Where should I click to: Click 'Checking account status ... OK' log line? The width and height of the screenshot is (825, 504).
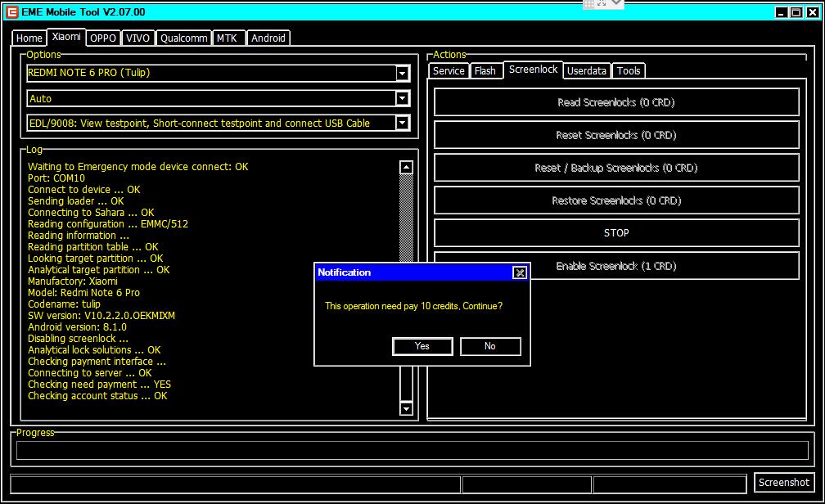tap(97, 396)
